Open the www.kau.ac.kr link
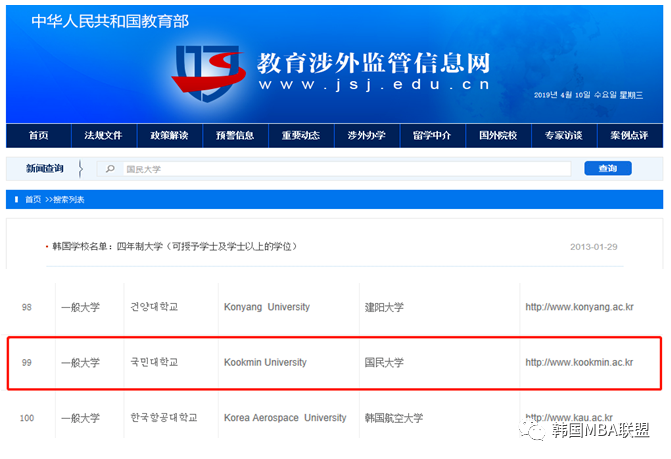 coord(569,417)
